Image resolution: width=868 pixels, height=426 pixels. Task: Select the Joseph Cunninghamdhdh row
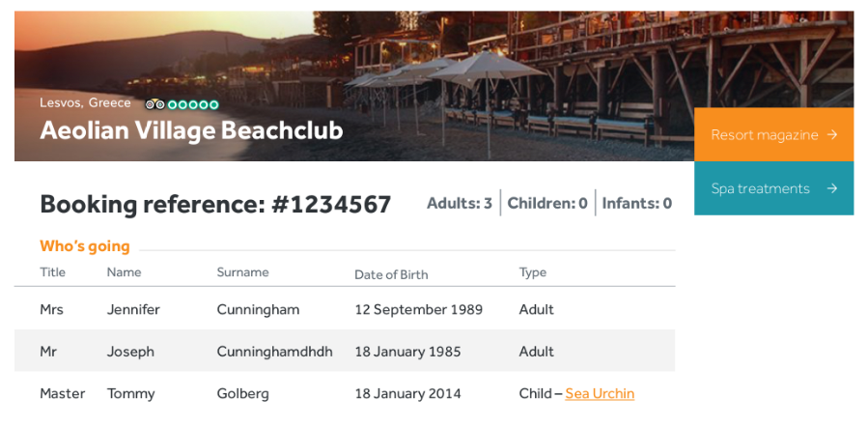tap(344, 352)
